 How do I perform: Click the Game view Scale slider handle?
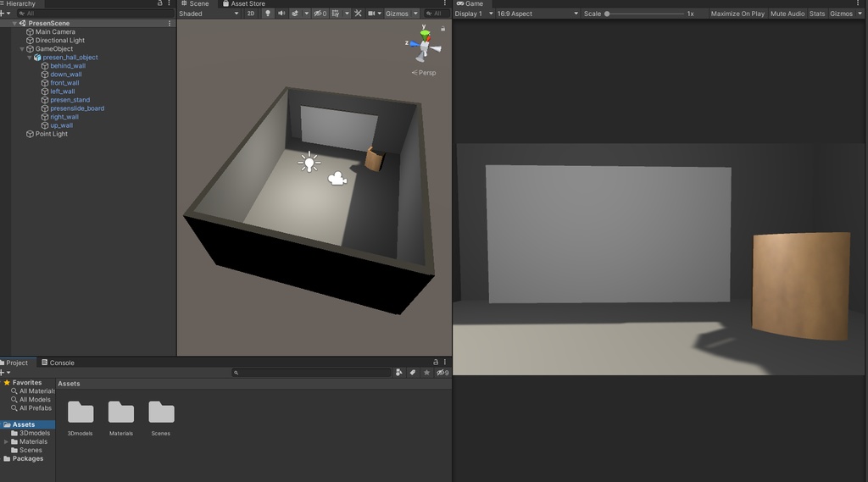(607, 14)
